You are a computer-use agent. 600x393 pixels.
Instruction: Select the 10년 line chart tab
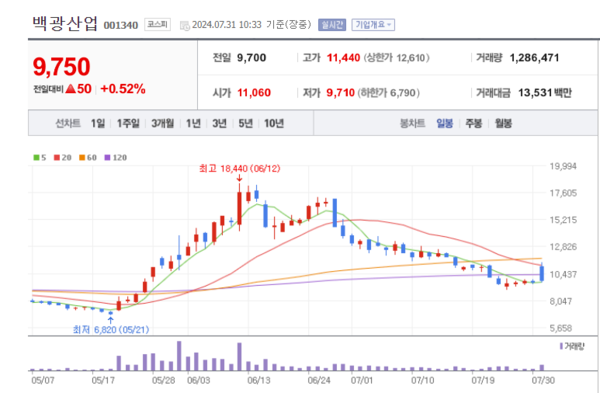click(274, 123)
